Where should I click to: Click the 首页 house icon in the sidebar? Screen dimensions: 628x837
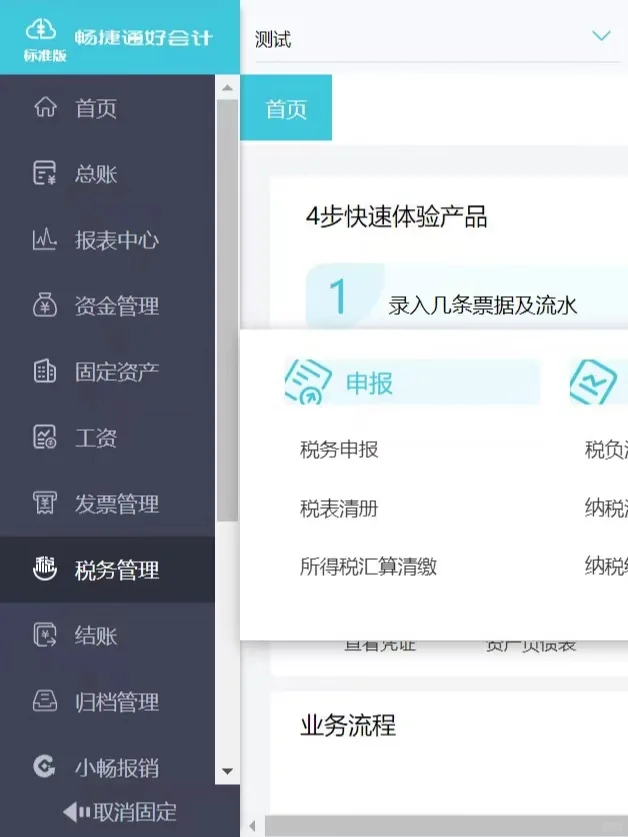coord(45,107)
